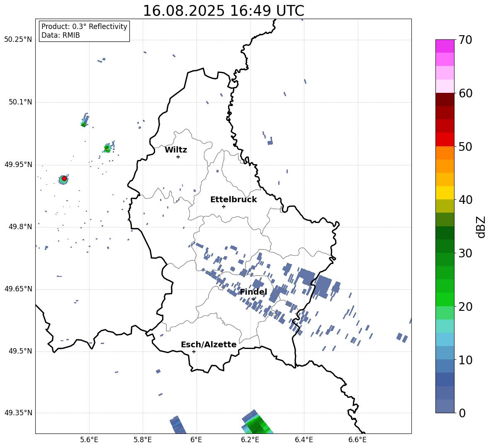Click the Ettelbruck city label
Image resolution: width=491 pixels, height=448 pixels.
click(x=233, y=200)
